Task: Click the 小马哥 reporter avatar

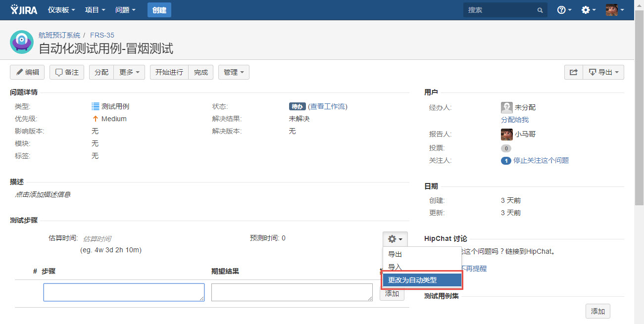Action: coord(506,134)
